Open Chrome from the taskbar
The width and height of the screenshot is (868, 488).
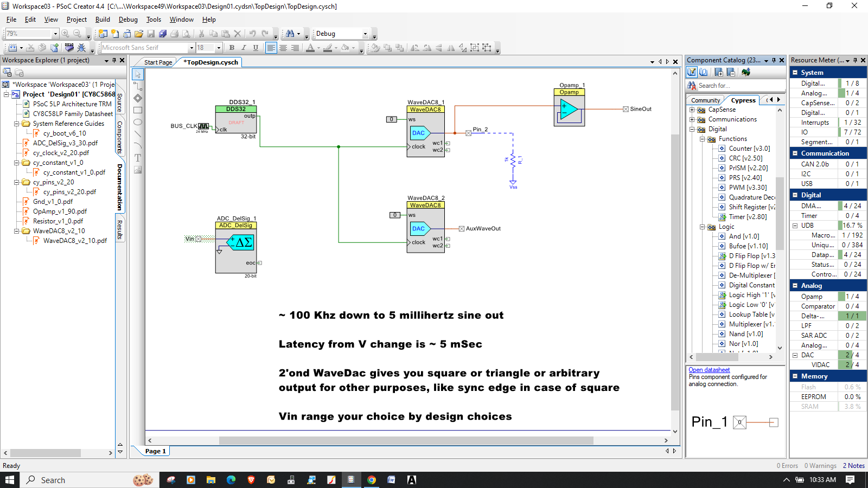372,480
